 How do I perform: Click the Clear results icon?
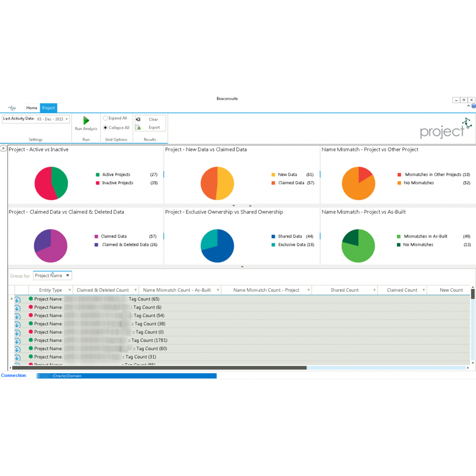click(138, 119)
